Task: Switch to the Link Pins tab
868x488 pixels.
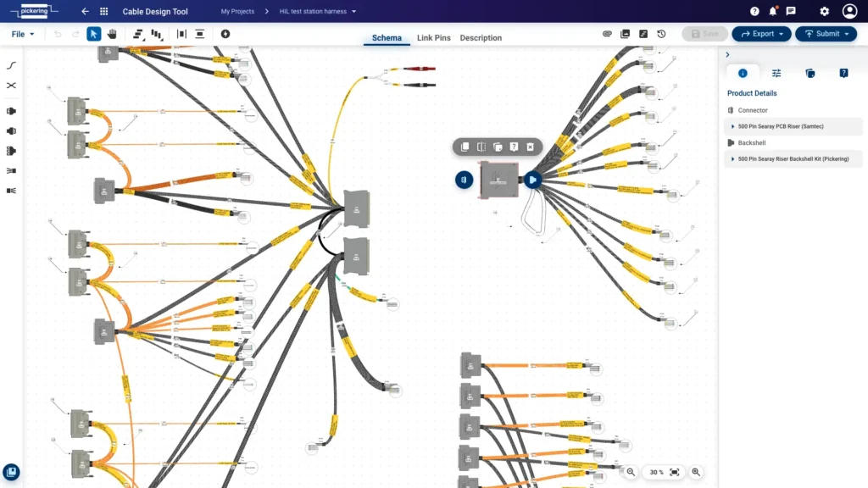Action: point(433,37)
